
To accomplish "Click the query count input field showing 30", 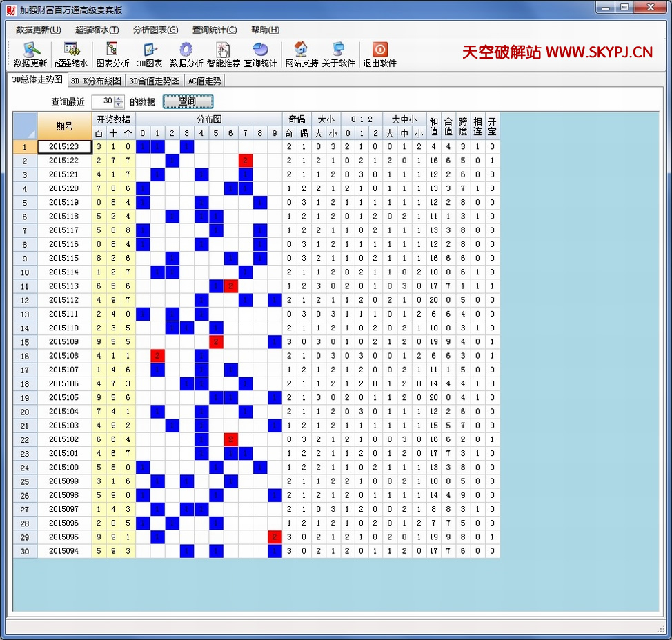I will [x=103, y=101].
